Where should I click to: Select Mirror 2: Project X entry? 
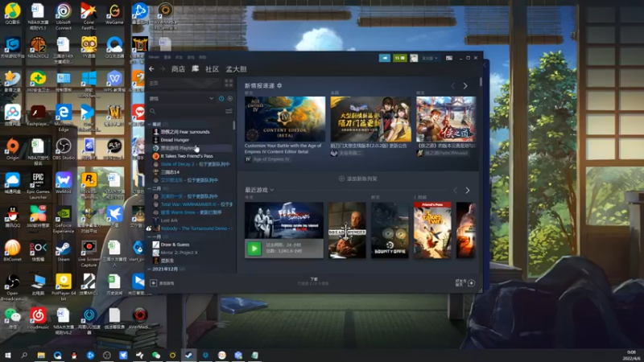tap(179, 253)
